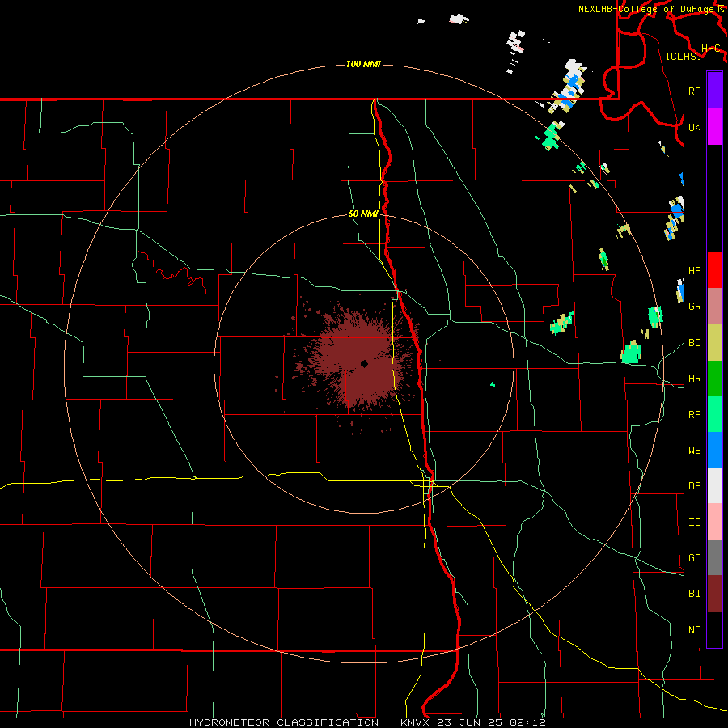The height and width of the screenshot is (728, 728).
Task: Select the olive yellow BD color swatch
Action: click(714, 343)
